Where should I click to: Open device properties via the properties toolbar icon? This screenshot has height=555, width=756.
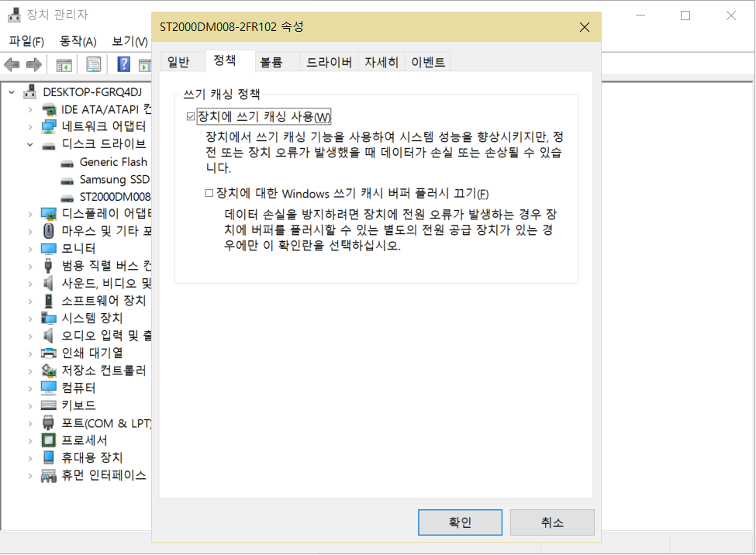pos(93,64)
